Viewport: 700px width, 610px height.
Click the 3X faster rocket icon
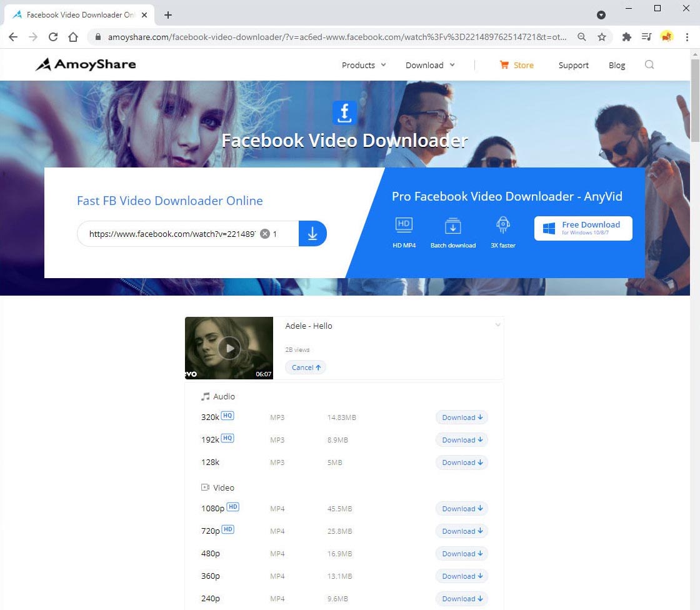pos(503,225)
